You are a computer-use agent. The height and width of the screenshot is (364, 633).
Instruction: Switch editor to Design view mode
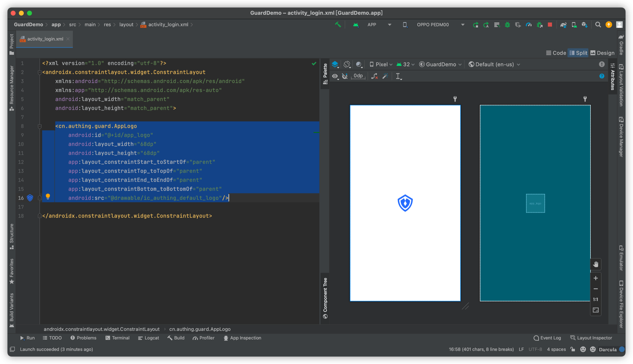coord(602,53)
